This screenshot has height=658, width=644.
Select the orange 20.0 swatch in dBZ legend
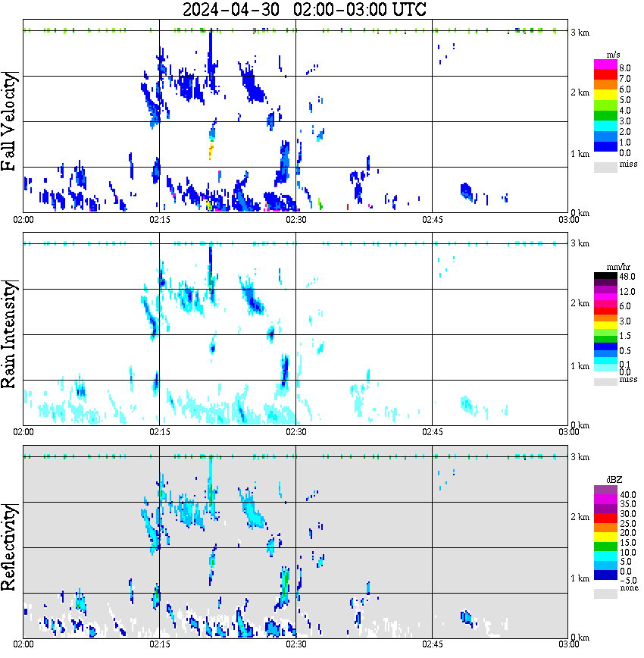[605, 528]
